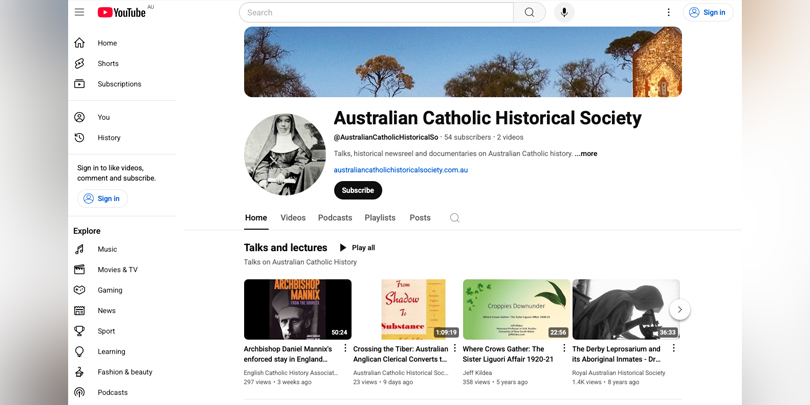Image resolution: width=810 pixels, height=405 pixels.
Task: Visit Royal Australian Historical Society channel
Action: pyautogui.click(x=619, y=372)
